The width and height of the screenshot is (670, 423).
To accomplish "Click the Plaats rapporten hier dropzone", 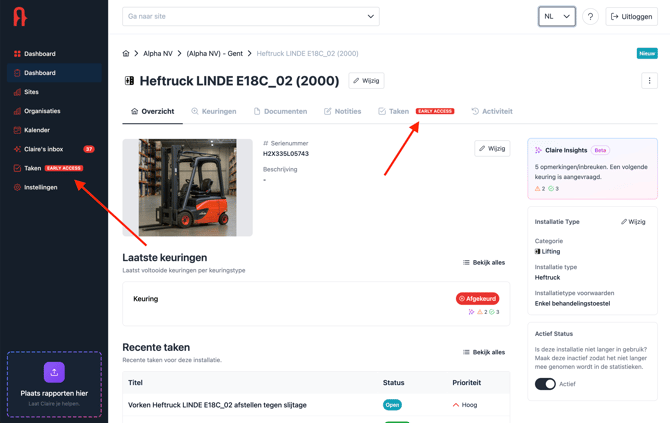I will click(x=54, y=384).
